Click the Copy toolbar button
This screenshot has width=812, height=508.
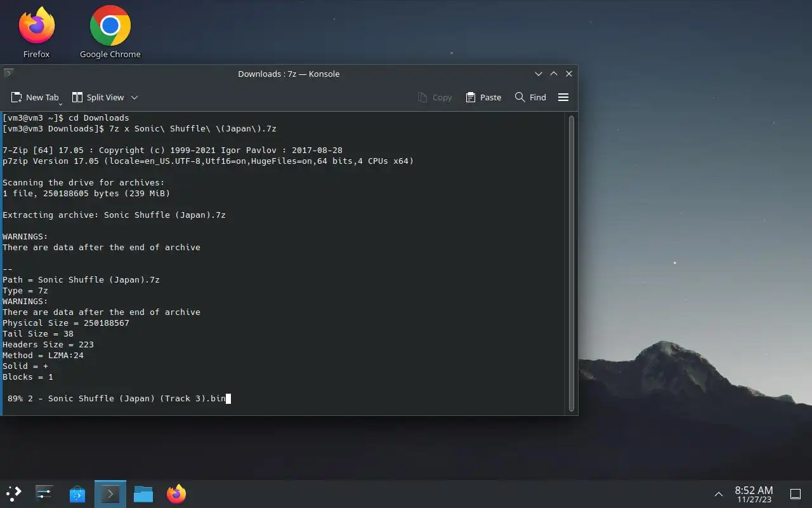pyautogui.click(x=435, y=97)
